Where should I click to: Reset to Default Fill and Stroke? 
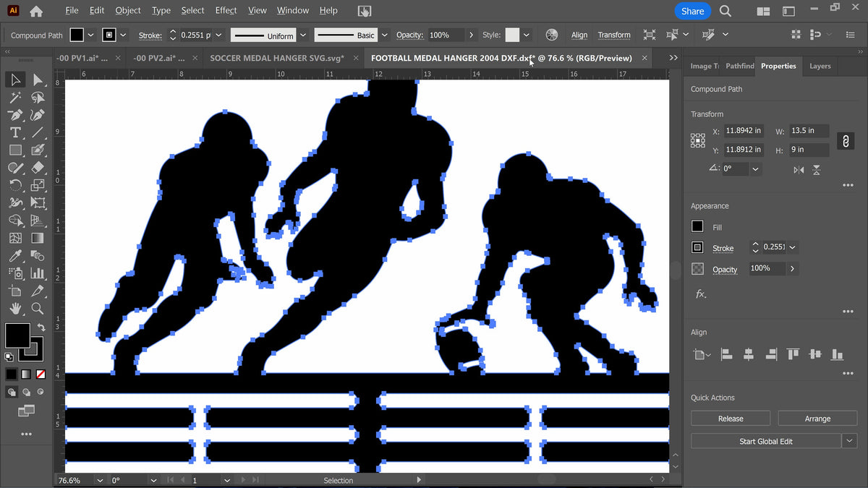coord(9,357)
